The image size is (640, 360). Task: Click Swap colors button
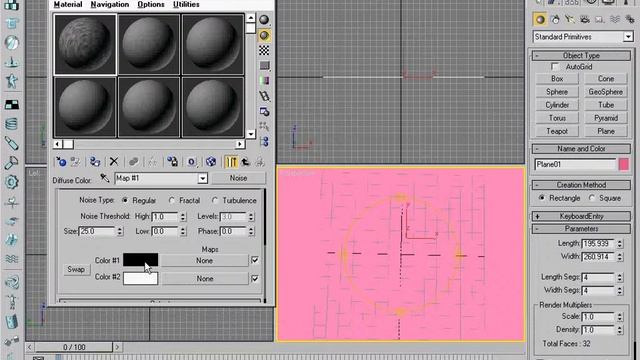[76, 269]
